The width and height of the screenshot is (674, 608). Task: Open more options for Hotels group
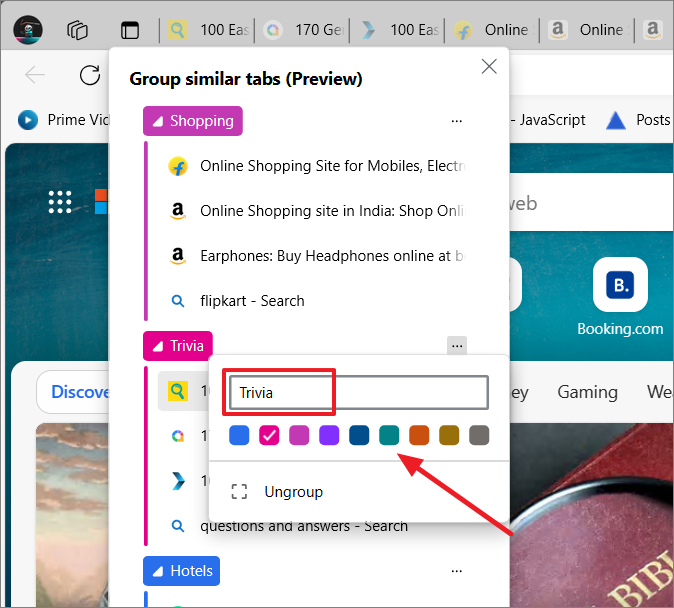[x=456, y=571]
